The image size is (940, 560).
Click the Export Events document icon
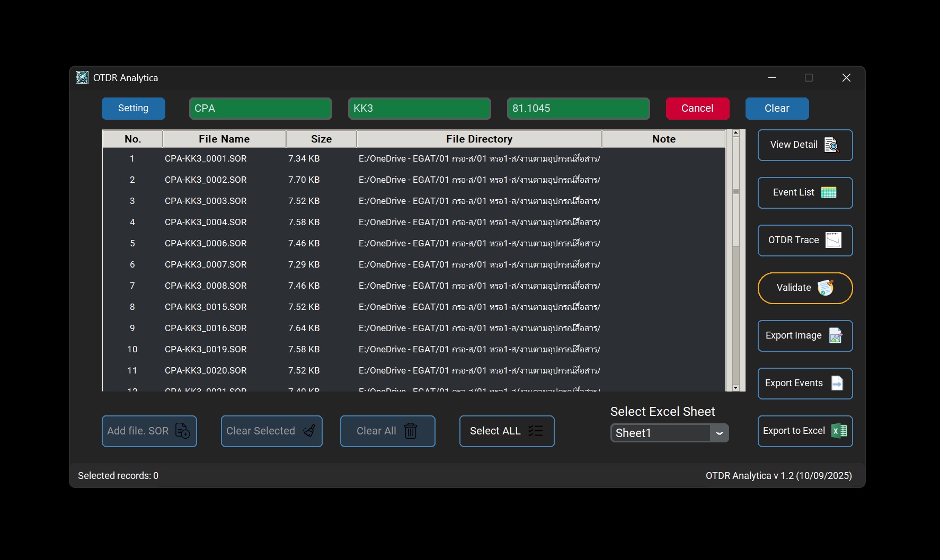coord(837,383)
